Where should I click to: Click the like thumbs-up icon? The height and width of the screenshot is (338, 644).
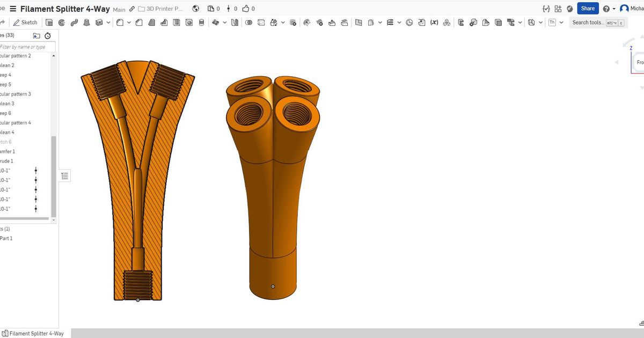pos(246,9)
